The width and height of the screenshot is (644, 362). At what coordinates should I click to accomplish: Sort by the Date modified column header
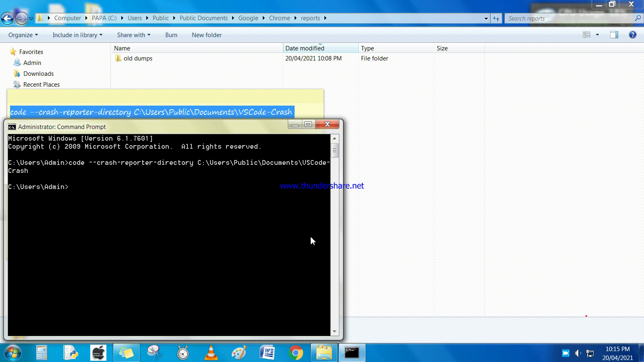click(321, 48)
